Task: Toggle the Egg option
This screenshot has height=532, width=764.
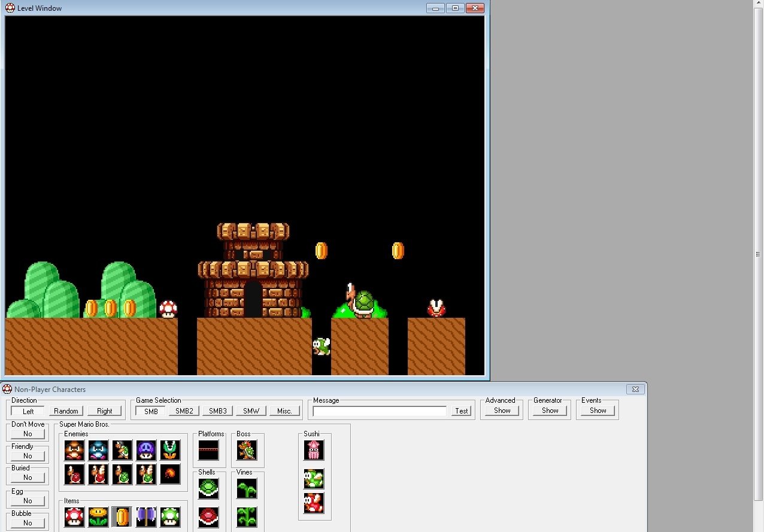Action: point(28,501)
